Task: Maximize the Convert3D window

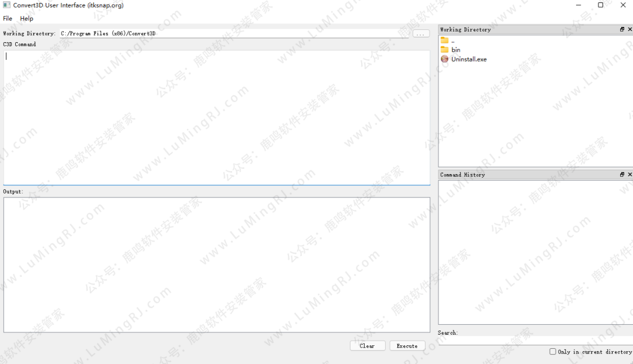Action: point(600,5)
